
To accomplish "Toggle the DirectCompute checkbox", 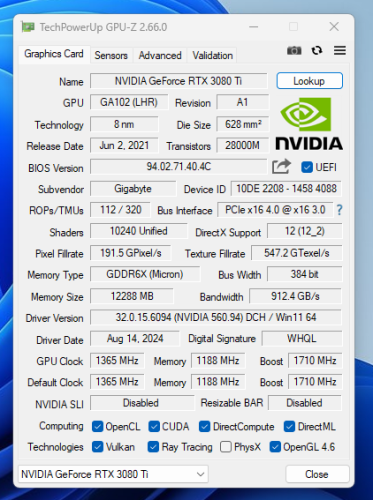I will (204, 426).
